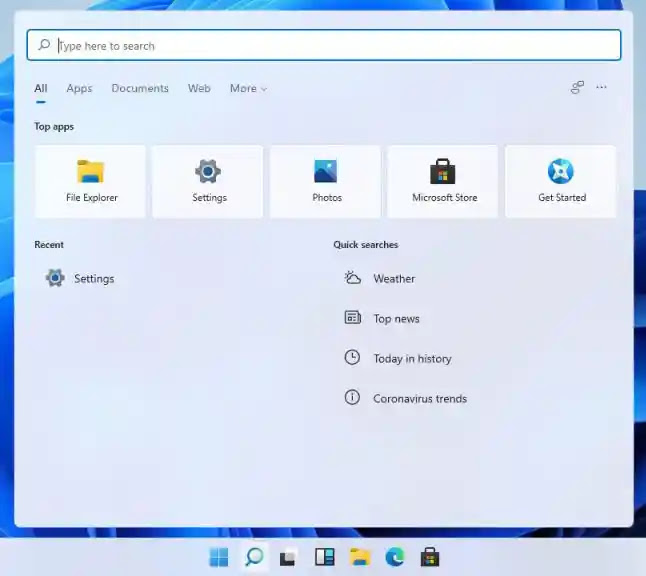Select the Today in history quick search
Screen dimensions: 646x576
398,358
